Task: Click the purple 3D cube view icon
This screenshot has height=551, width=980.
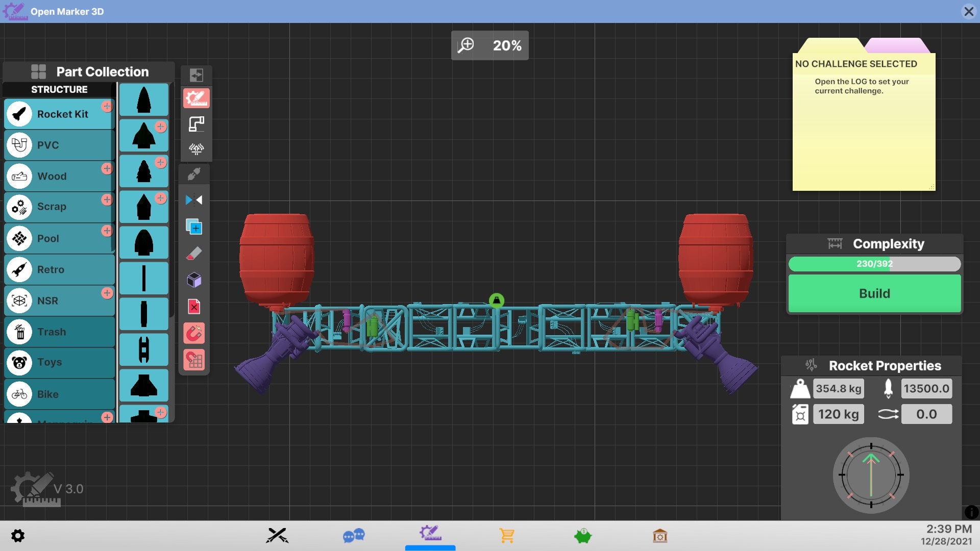Action: [x=194, y=280]
